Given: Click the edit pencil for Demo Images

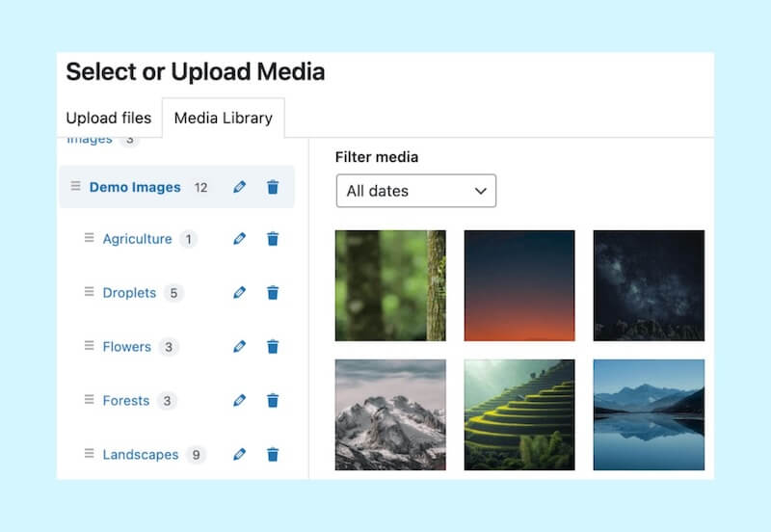Looking at the screenshot, I should [x=240, y=187].
